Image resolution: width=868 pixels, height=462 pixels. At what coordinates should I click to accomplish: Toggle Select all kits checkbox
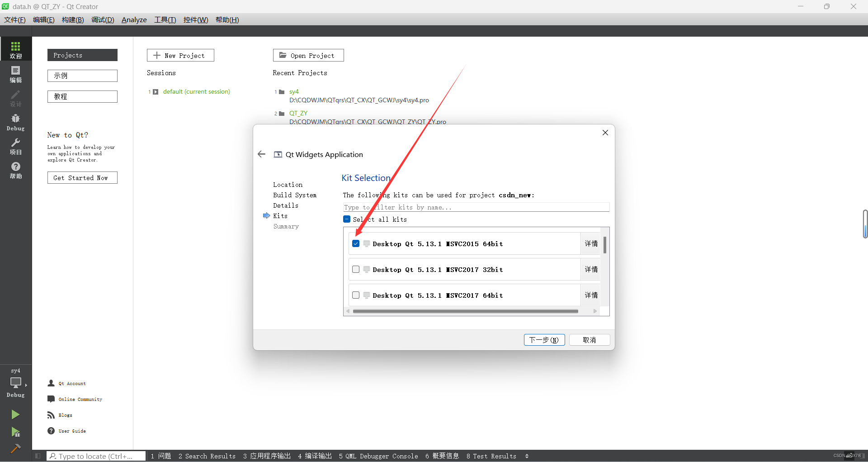click(x=347, y=219)
